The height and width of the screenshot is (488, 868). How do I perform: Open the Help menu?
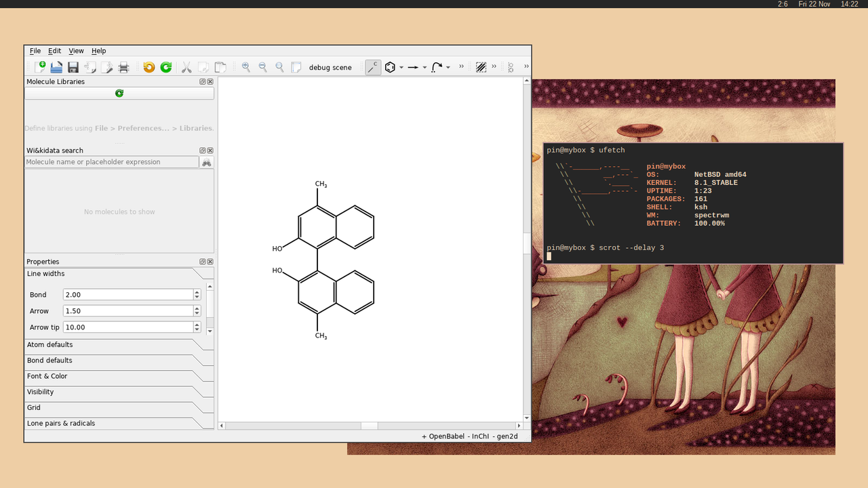[99, 51]
